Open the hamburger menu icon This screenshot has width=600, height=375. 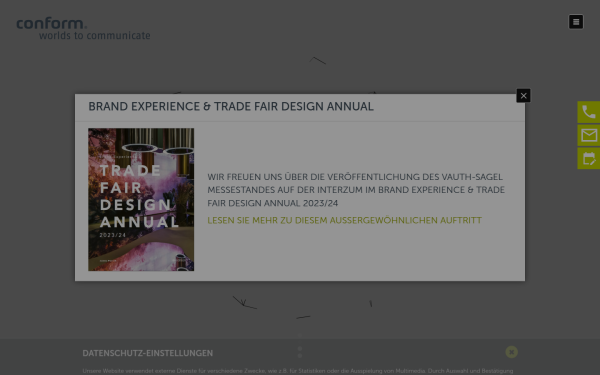click(x=576, y=22)
